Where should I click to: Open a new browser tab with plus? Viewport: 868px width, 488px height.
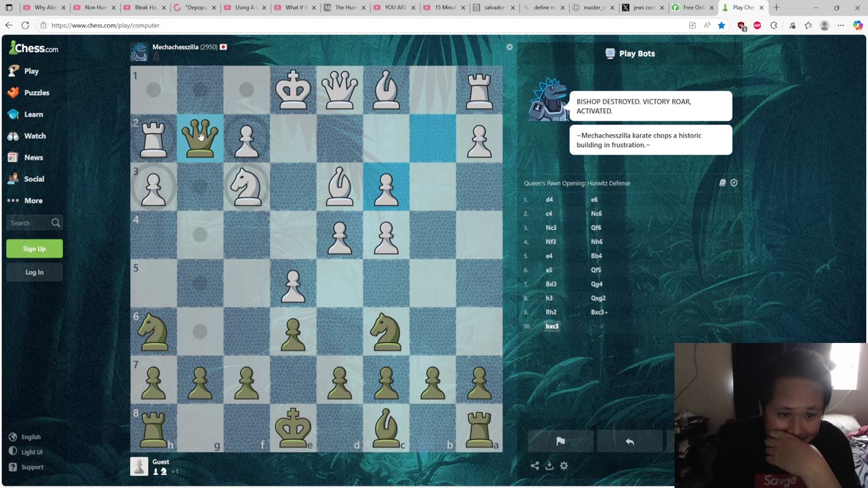[776, 7]
